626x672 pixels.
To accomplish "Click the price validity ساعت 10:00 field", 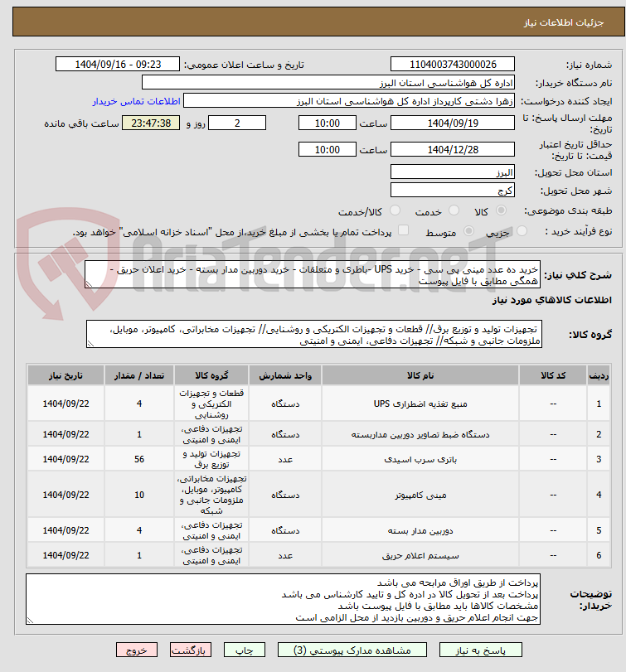I will (328, 150).
